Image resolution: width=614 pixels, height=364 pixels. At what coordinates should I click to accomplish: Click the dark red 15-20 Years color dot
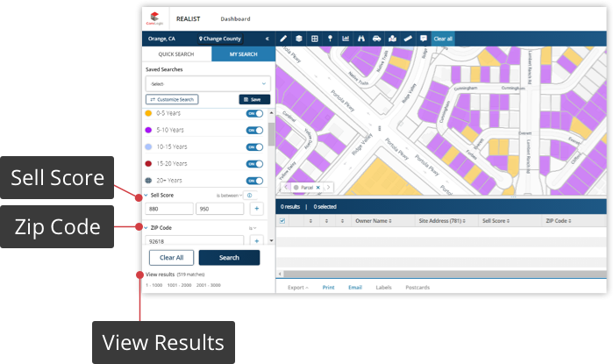(x=148, y=164)
